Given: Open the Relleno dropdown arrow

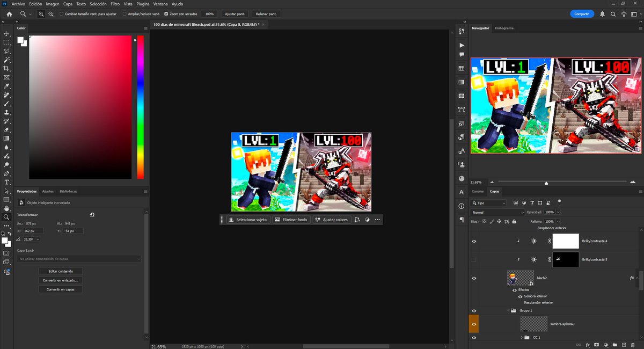Looking at the screenshot, I should [x=559, y=221].
